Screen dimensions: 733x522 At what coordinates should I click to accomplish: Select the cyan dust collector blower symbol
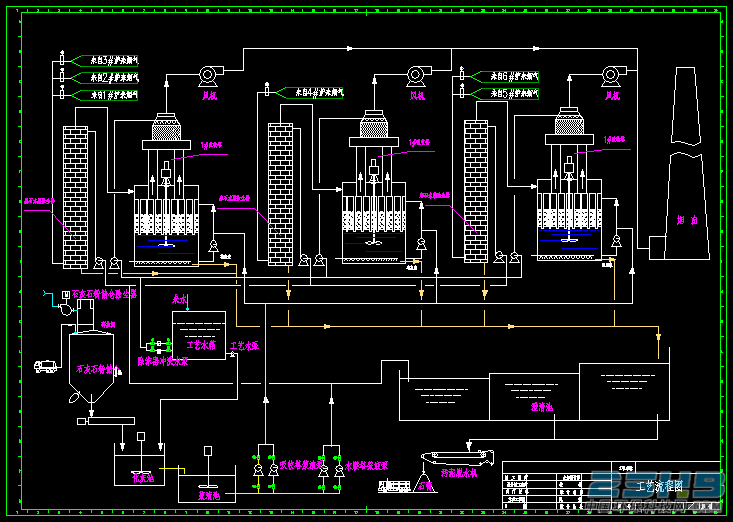pos(65,308)
